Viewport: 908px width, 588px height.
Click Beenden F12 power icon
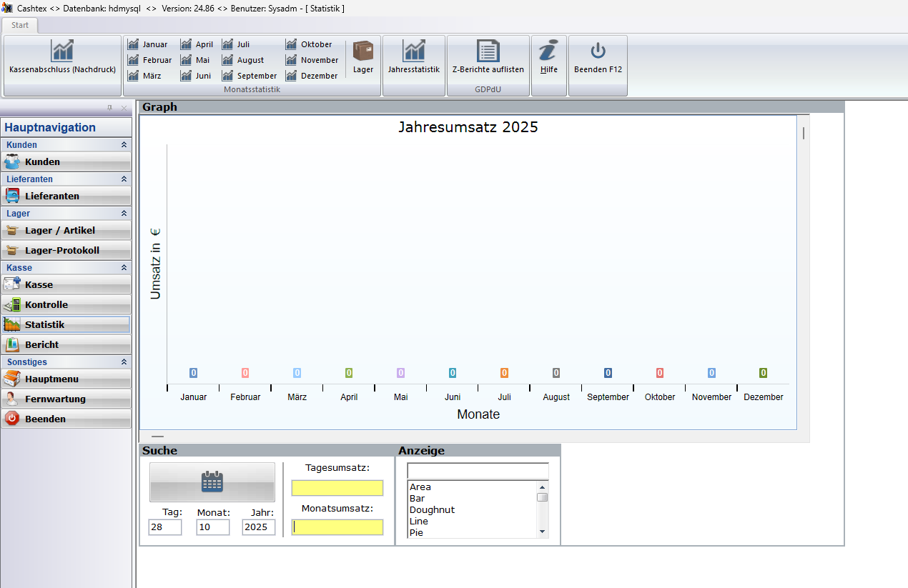tap(598, 51)
